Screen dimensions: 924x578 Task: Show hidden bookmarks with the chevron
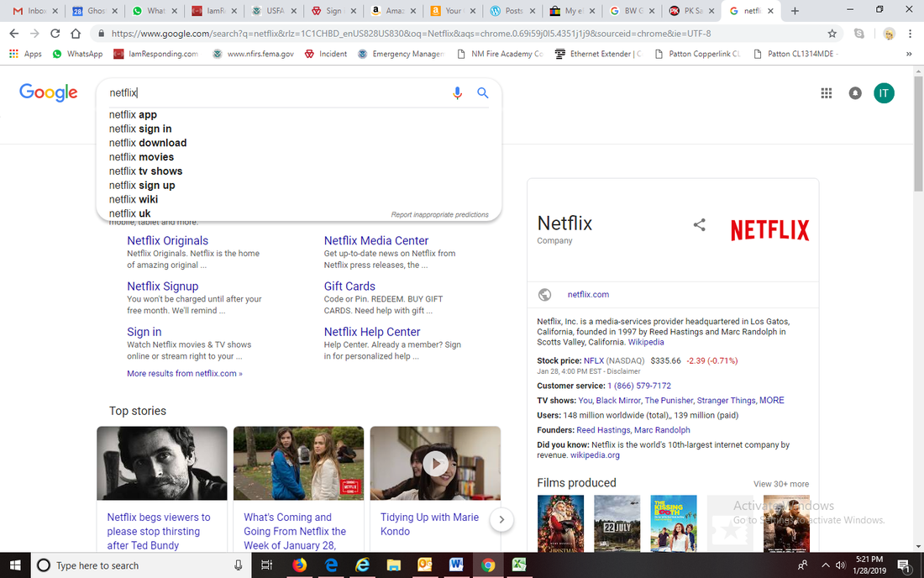pos(909,54)
